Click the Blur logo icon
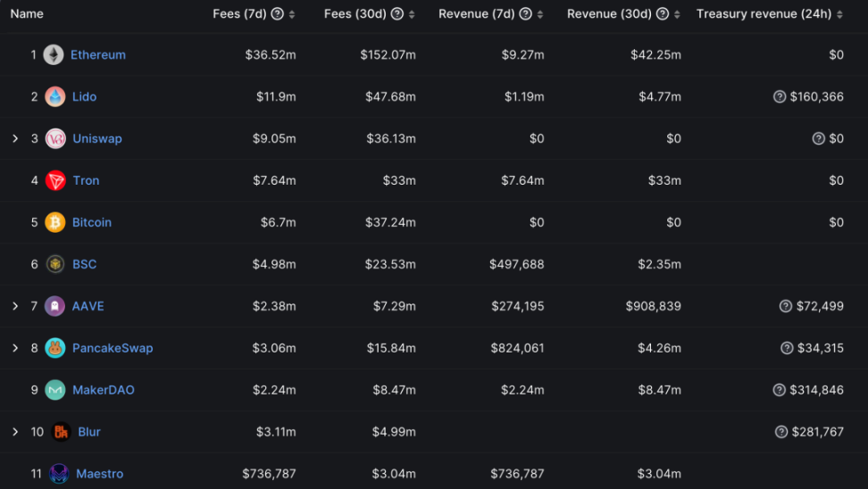This screenshot has height=489, width=868. click(61, 432)
